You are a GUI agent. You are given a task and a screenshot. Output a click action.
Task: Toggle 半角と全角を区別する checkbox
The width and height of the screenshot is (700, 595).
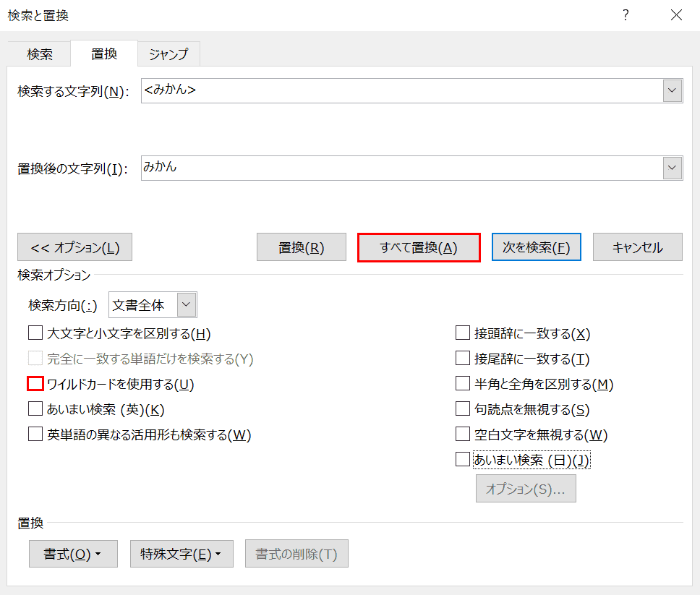[x=463, y=383]
